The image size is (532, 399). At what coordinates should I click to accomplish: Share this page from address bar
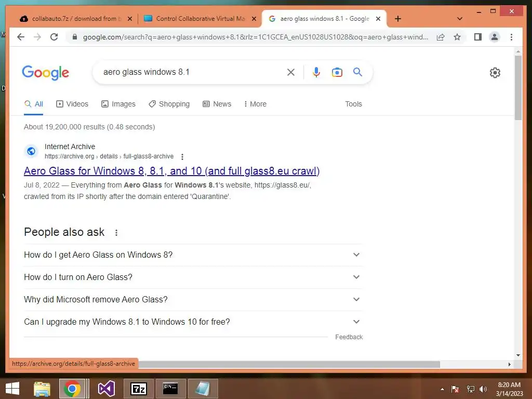(441, 37)
